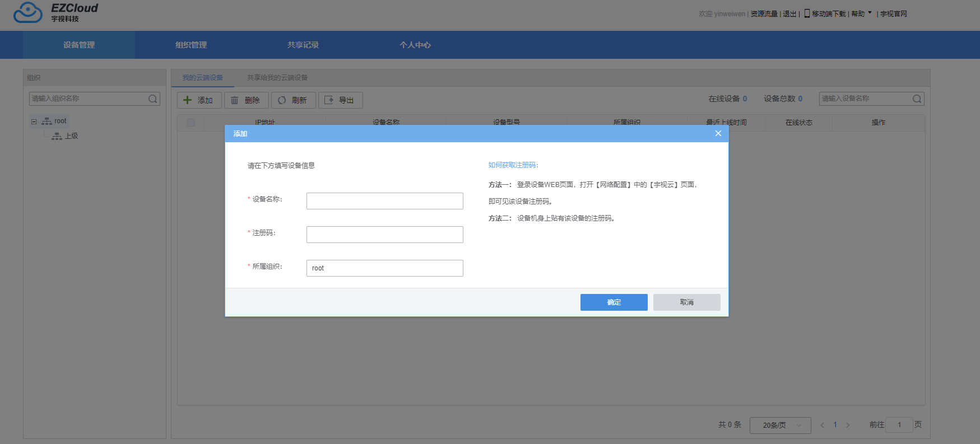Click the 删除 trash button
Viewport: 980px width, 444px height.
click(246, 100)
